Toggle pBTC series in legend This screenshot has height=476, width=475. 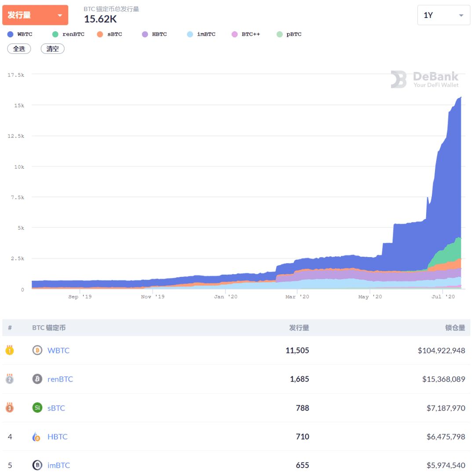click(289, 34)
